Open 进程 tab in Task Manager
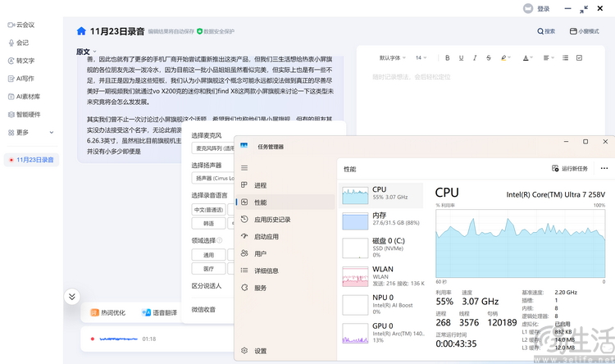 pos(285,185)
